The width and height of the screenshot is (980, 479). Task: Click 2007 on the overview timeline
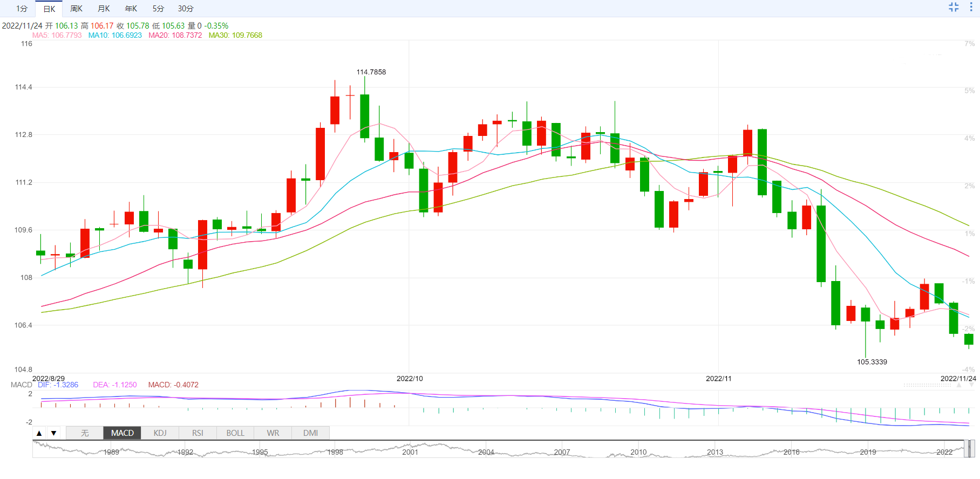pyautogui.click(x=562, y=452)
